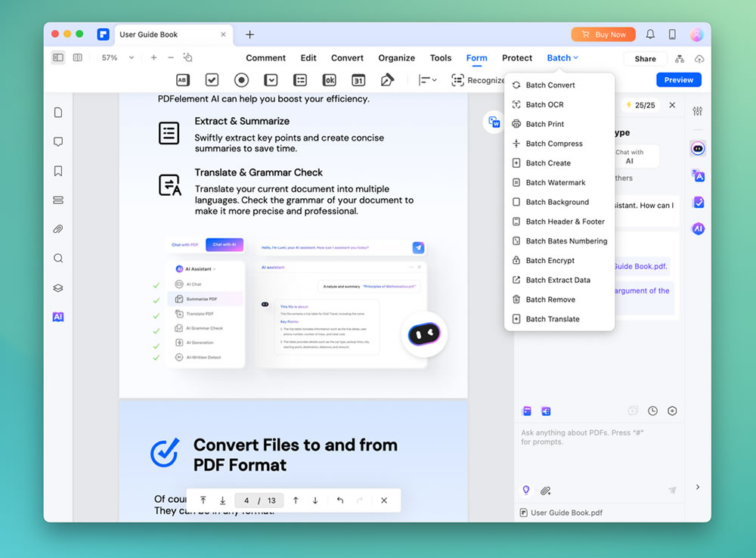Choose Batch Extract Data
Viewport: 756px width, 558px height.
click(559, 281)
